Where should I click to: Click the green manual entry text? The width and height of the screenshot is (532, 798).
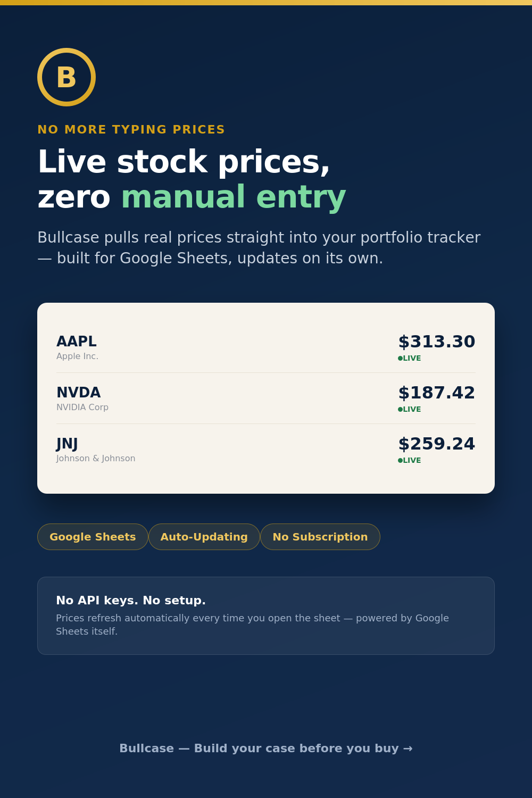pos(234,197)
